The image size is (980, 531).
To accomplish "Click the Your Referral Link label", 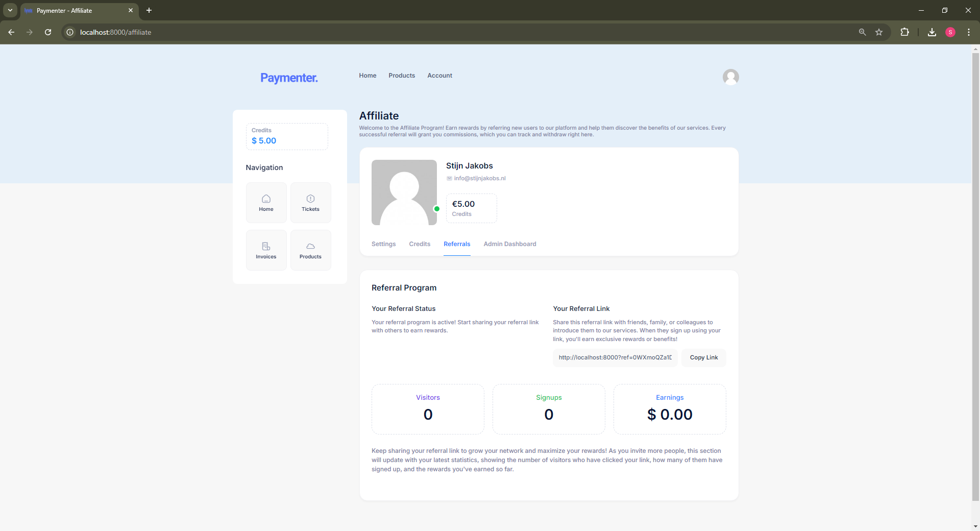I will click(x=581, y=309).
